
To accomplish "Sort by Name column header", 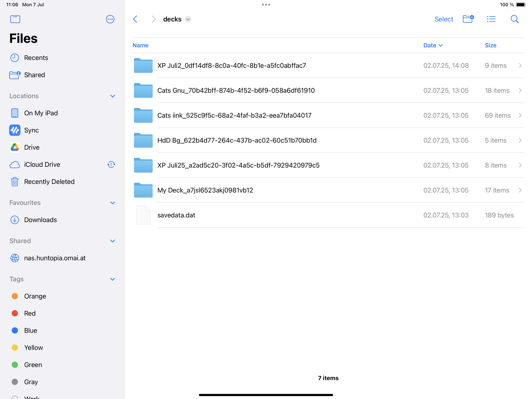I will (x=140, y=45).
